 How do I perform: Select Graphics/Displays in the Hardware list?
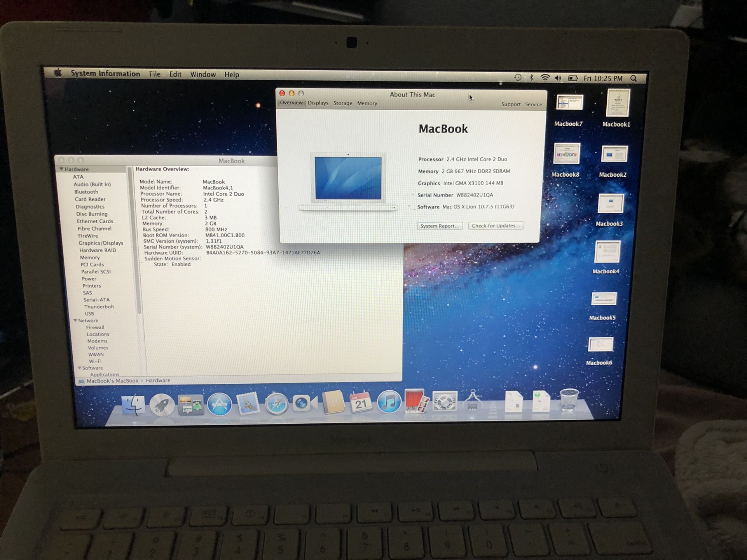pyautogui.click(x=101, y=243)
